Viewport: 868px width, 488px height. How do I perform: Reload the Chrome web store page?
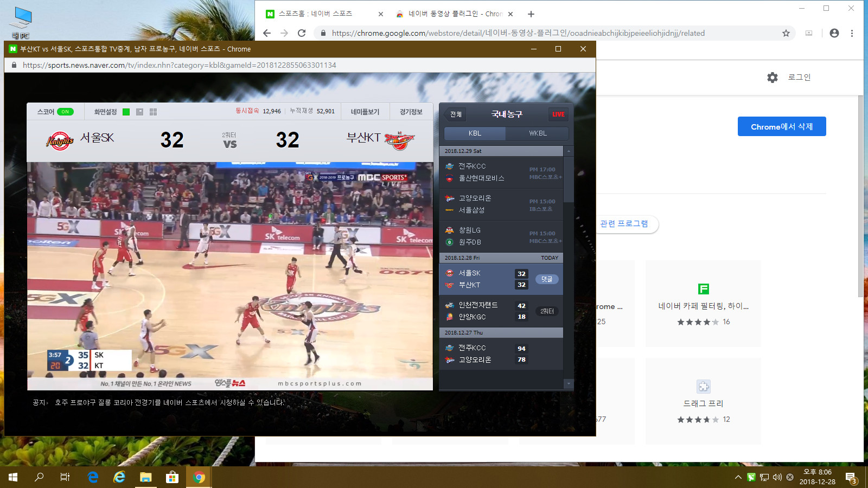click(302, 33)
